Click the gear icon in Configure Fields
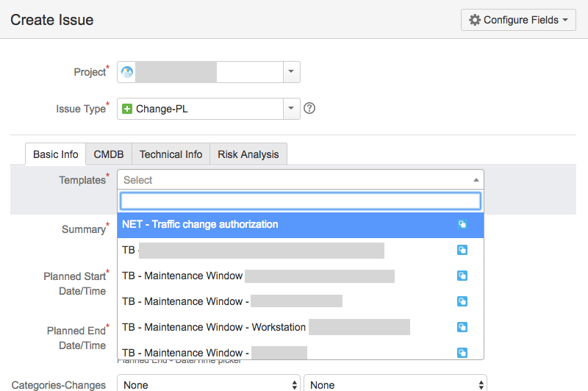The image size is (588, 391). [x=475, y=20]
